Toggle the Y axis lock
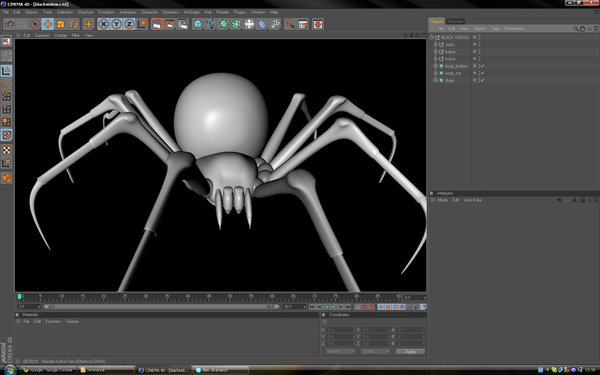The image size is (600, 375). (x=116, y=24)
